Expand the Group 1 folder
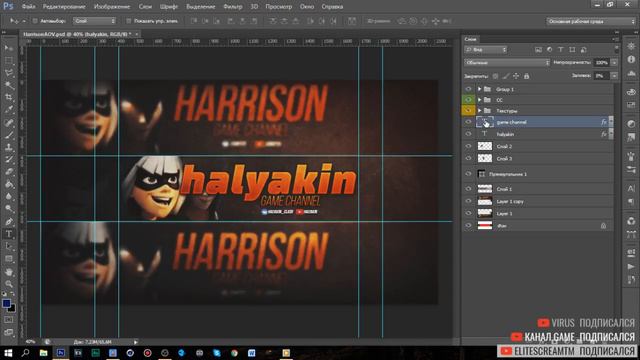This screenshot has width=640, height=360. coord(480,89)
